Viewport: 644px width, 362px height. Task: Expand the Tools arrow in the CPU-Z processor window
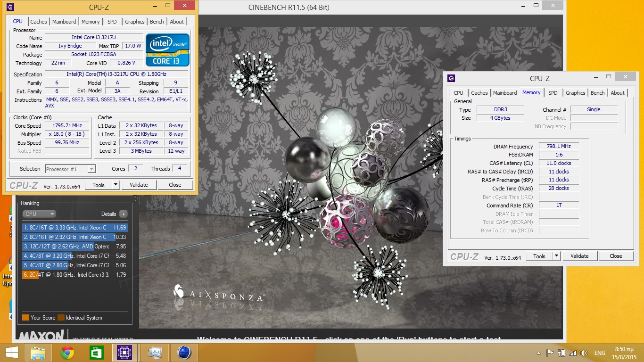(116, 185)
